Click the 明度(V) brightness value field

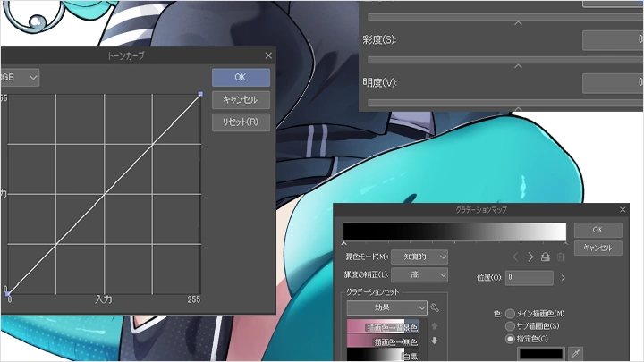[613, 82]
